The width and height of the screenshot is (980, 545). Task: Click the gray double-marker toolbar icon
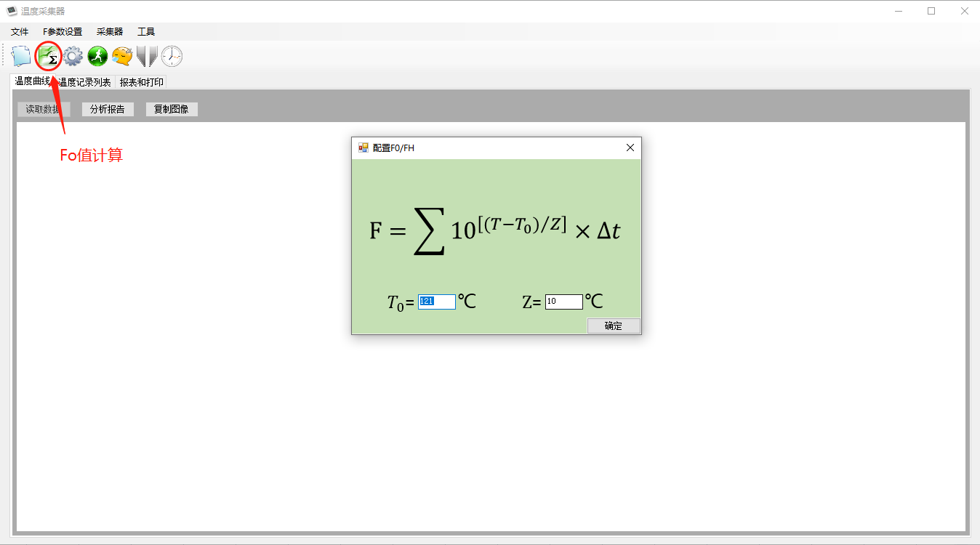147,56
